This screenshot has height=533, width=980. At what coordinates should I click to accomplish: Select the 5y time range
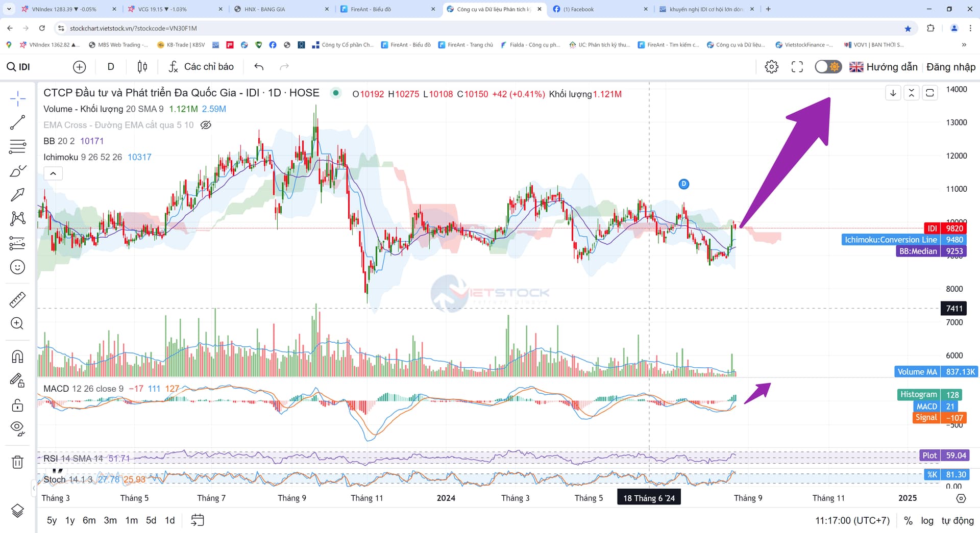click(x=52, y=520)
